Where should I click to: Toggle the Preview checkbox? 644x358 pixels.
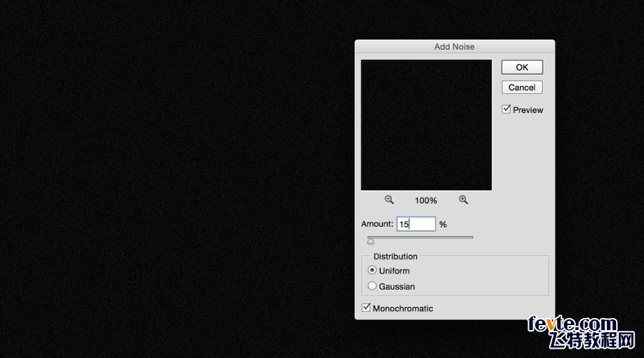[507, 109]
